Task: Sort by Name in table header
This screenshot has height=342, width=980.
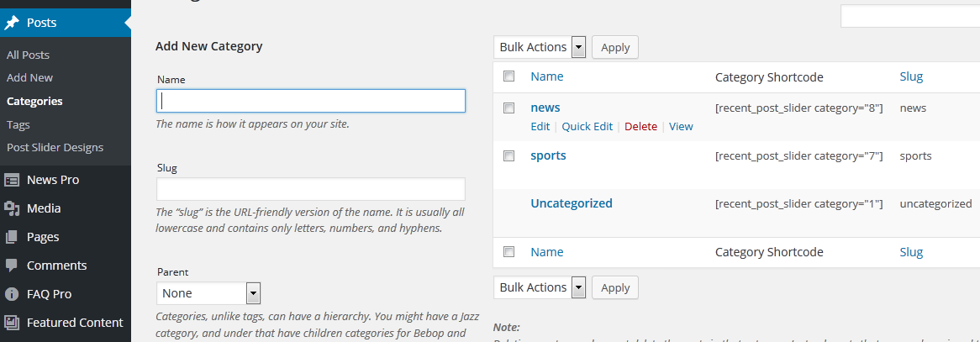Action: pos(547,76)
